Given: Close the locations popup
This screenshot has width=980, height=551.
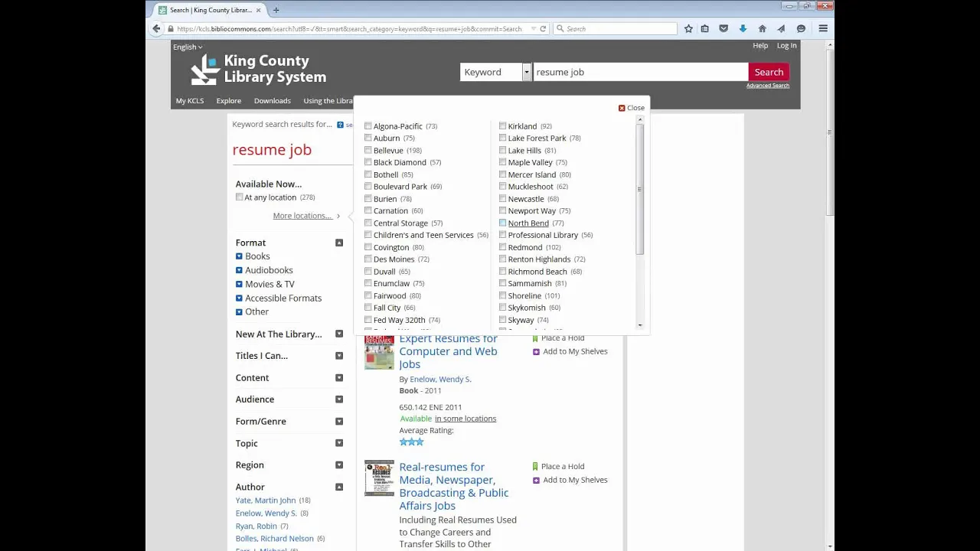Looking at the screenshot, I should (x=632, y=108).
